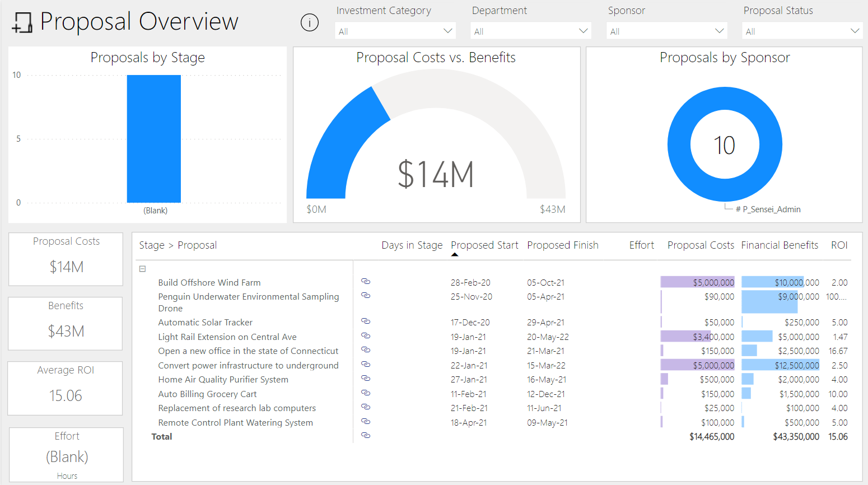Select Light Rail Extension on Central Ave
This screenshot has width=868, height=485.
pos(227,337)
